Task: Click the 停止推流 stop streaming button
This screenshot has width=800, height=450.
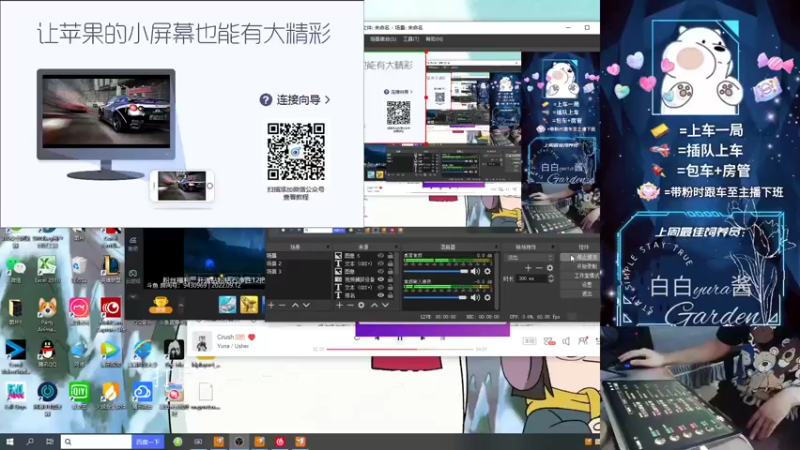Action: tap(581, 257)
